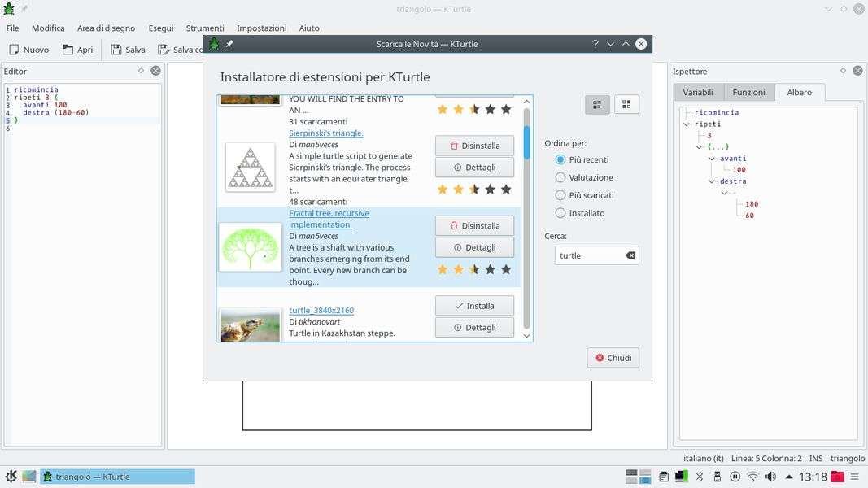Collapse the avanti tree node
Image resolution: width=868 pixels, height=488 pixels.
[712, 159]
